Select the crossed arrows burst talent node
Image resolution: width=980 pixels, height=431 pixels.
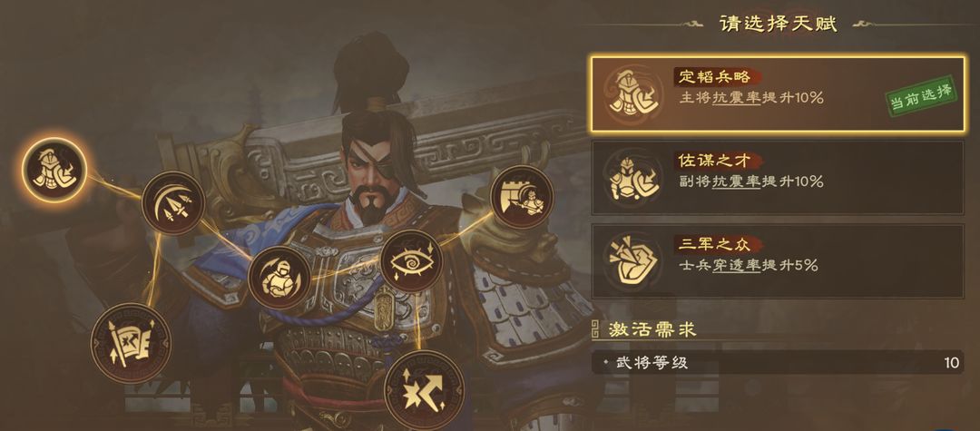[425, 390]
